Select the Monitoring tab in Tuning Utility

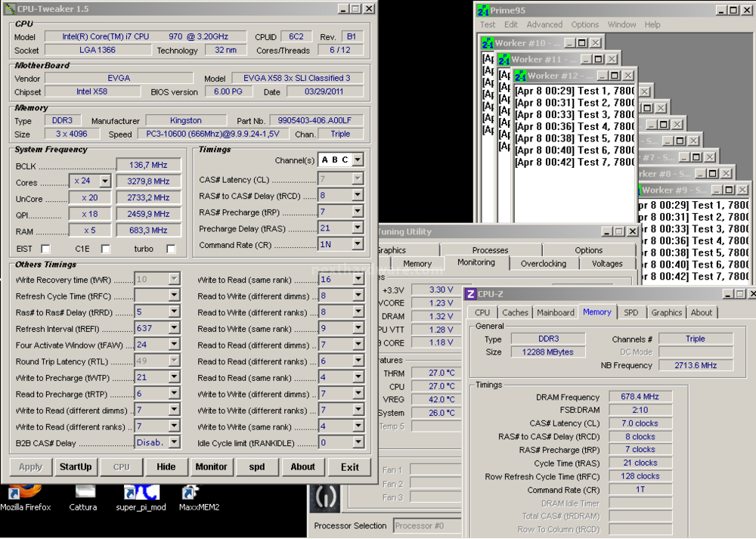click(476, 263)
